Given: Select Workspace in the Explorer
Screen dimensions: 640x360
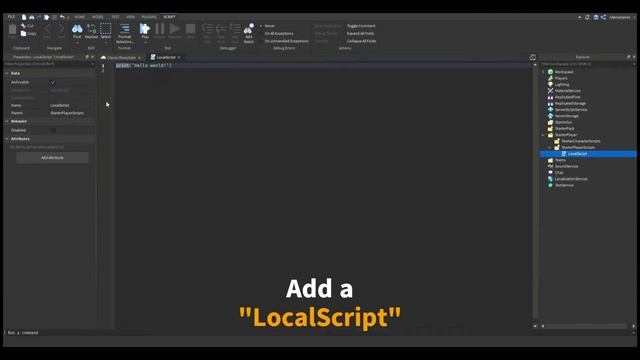Looking at the screenshot, I should pyautogui.click(x=564, y=72).
